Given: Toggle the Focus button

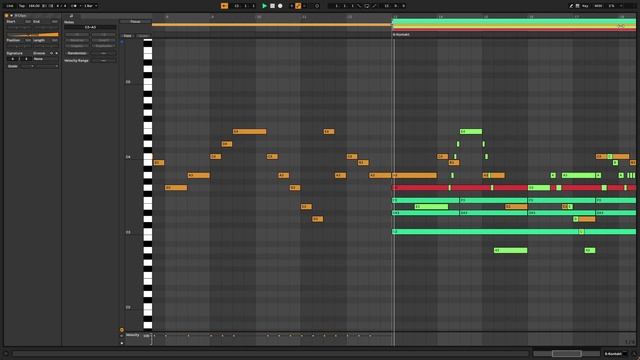Looking at the screenshot, I should 136,22.
